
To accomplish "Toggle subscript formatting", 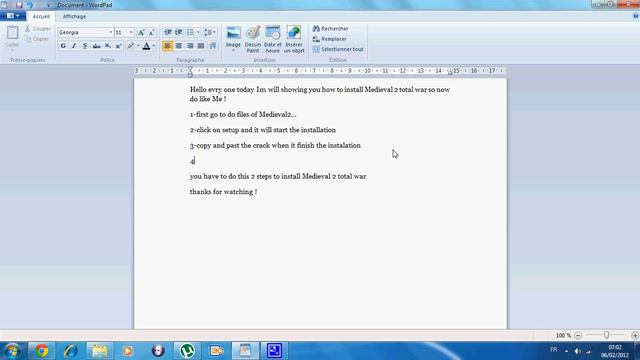I will tap(107, 46).
